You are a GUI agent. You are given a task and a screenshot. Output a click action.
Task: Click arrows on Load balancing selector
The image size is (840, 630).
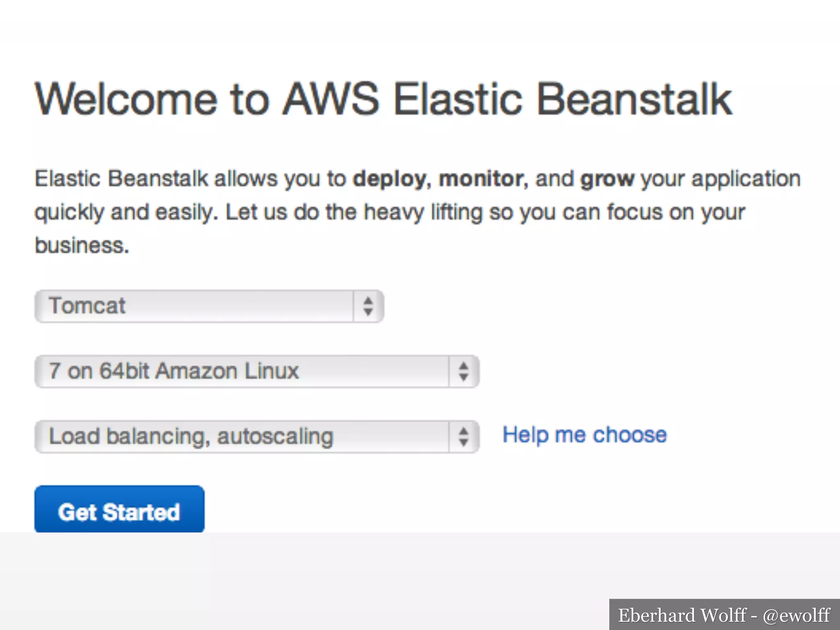pyautogui.click(x=463, y=437)
